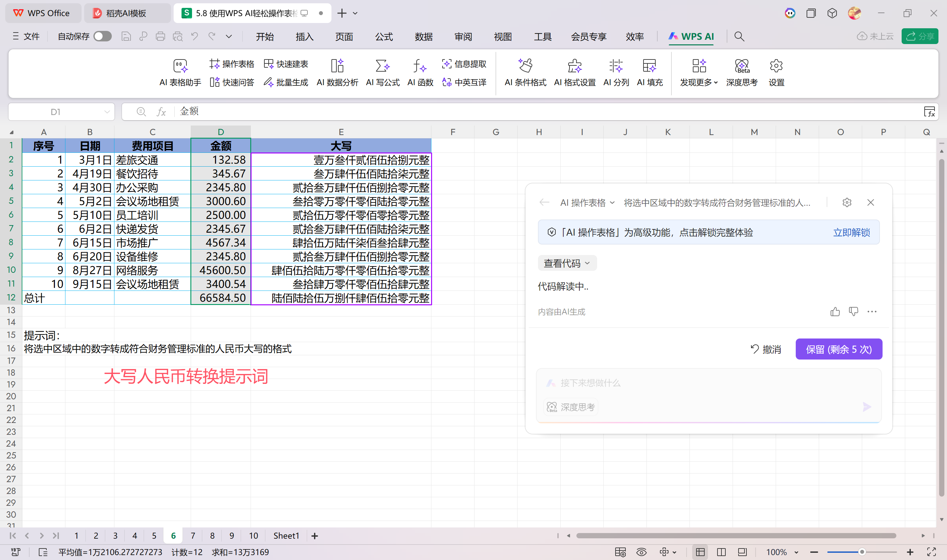
Task: Click the print icon in quick toolbar
Action: 160,36
